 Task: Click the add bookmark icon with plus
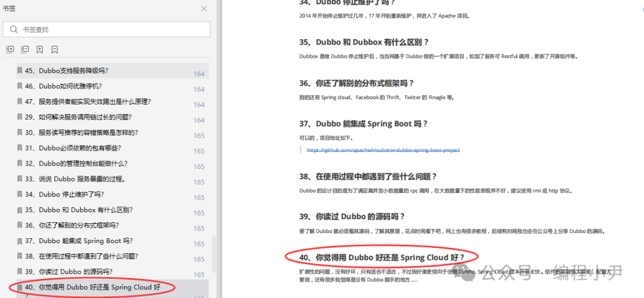click(x=40, y=50)
